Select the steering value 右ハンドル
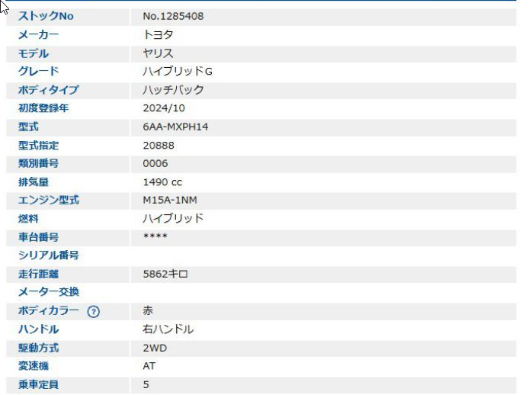Image resolution: width=532 pixels, height=395 pixels. 168,329
